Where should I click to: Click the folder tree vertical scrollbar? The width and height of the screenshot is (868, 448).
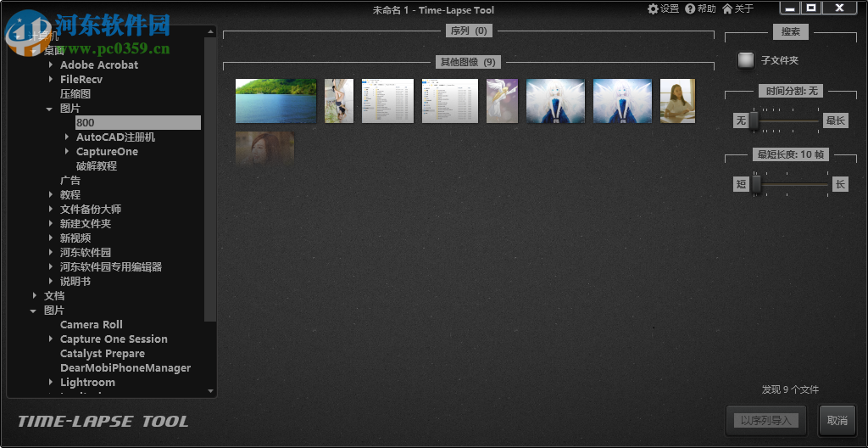coord(210,179)
